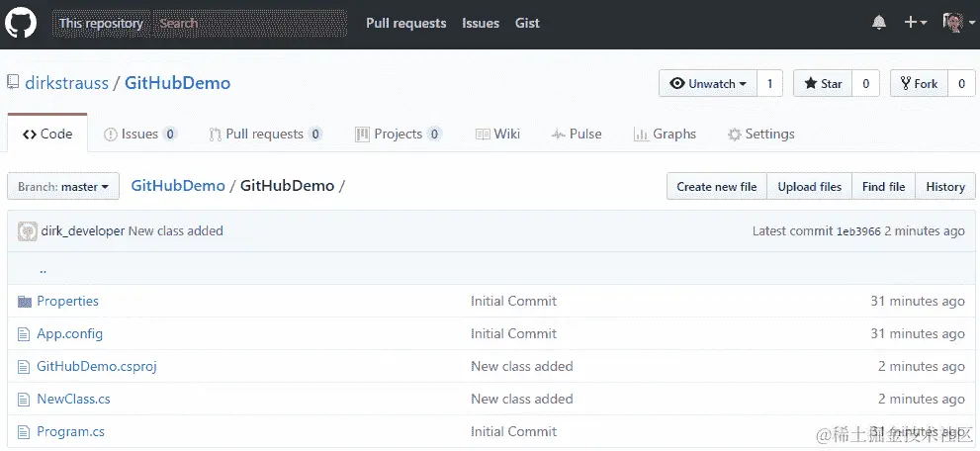Open the NewClass.cs file
The image size is (980, 451).
(x=73, y=399)
